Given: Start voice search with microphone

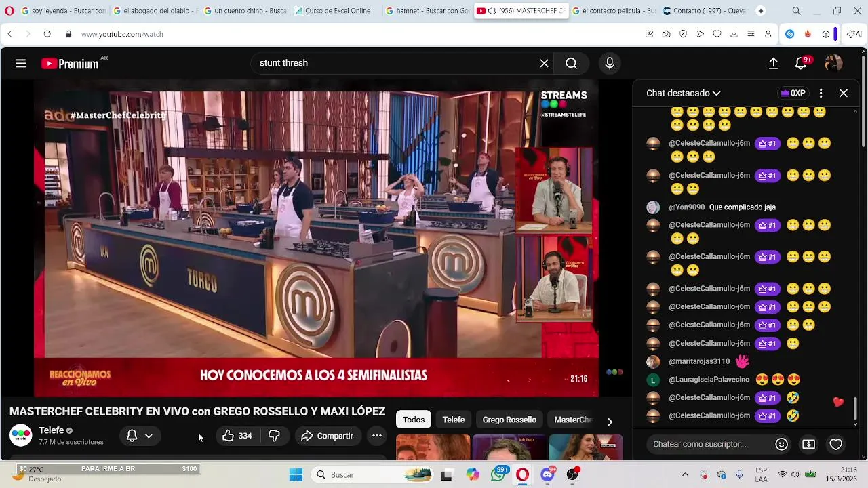Looking at the screenshot, I should [x=610, y=63].
